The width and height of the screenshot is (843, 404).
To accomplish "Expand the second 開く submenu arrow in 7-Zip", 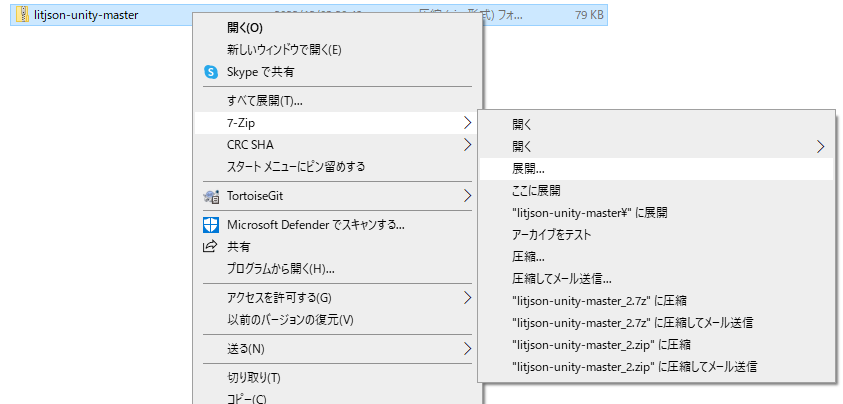I will [x=820, y=146].
